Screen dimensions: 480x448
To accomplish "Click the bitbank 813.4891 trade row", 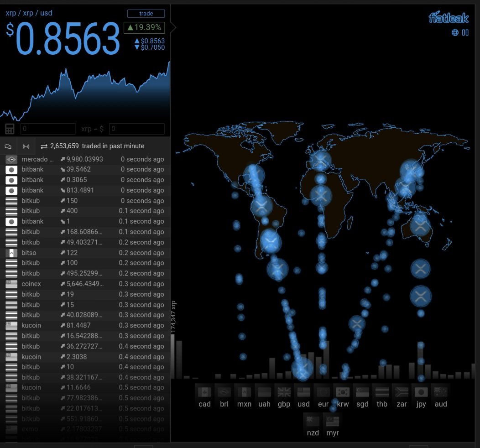I will click(85, 190).
